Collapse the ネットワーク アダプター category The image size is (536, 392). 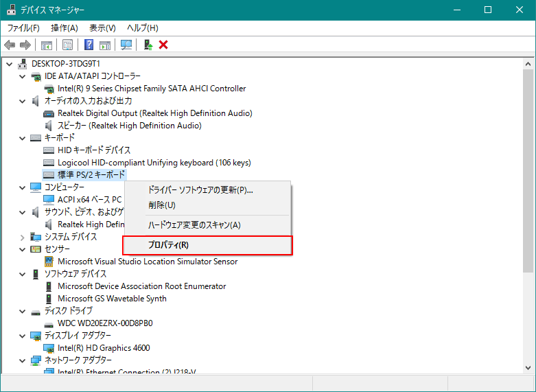23,360
